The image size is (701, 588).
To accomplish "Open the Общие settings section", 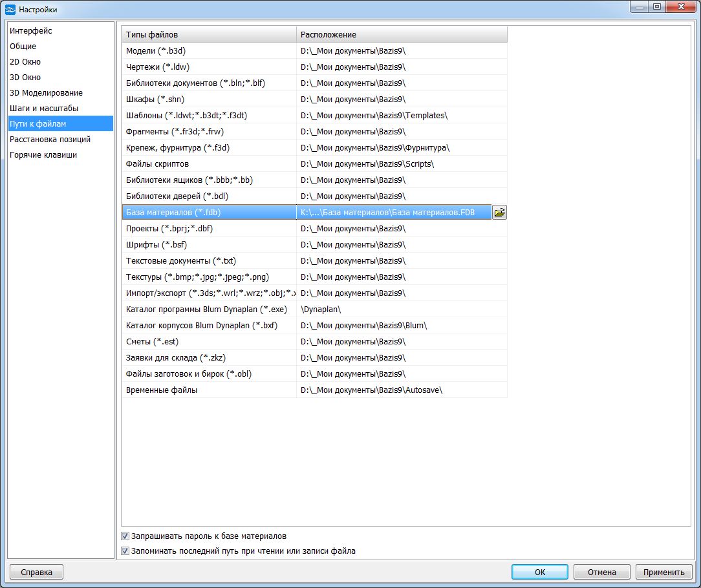I will 60,46.
